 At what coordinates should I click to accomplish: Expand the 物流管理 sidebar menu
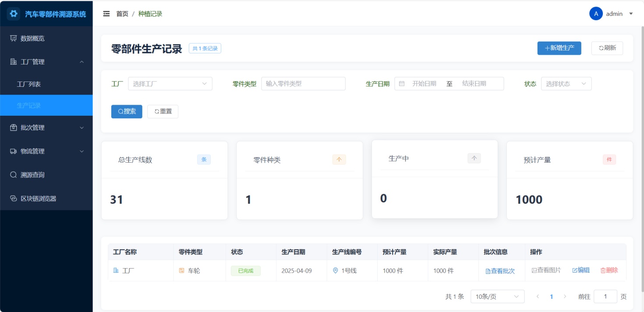tap(46, 151)
